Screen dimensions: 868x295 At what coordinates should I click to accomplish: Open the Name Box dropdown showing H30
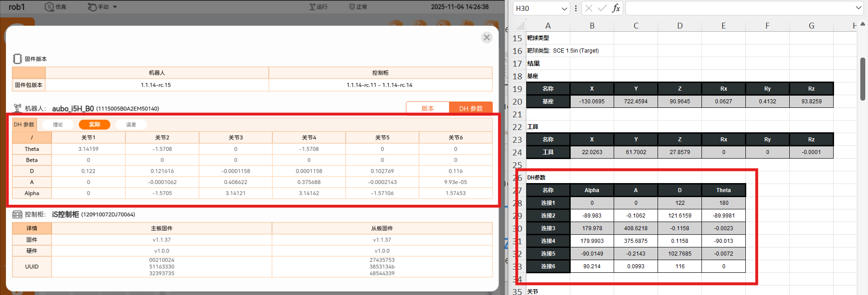(x=564, y=8)
